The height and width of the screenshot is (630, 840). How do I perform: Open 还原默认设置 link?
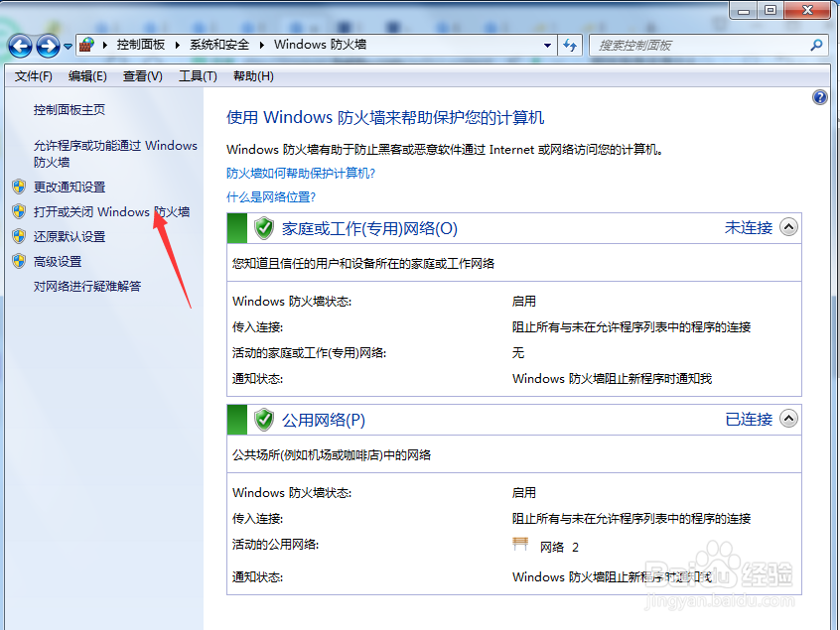tap(70, 236)
